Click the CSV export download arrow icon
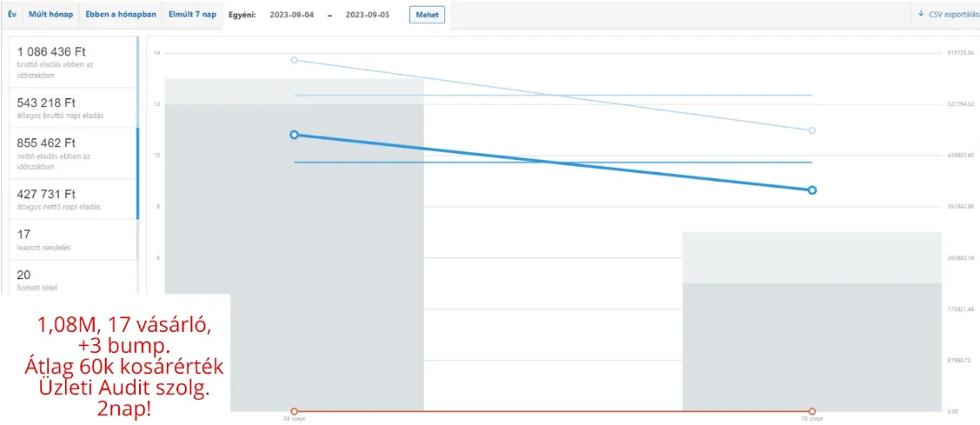980x425 pixels. 921,14
